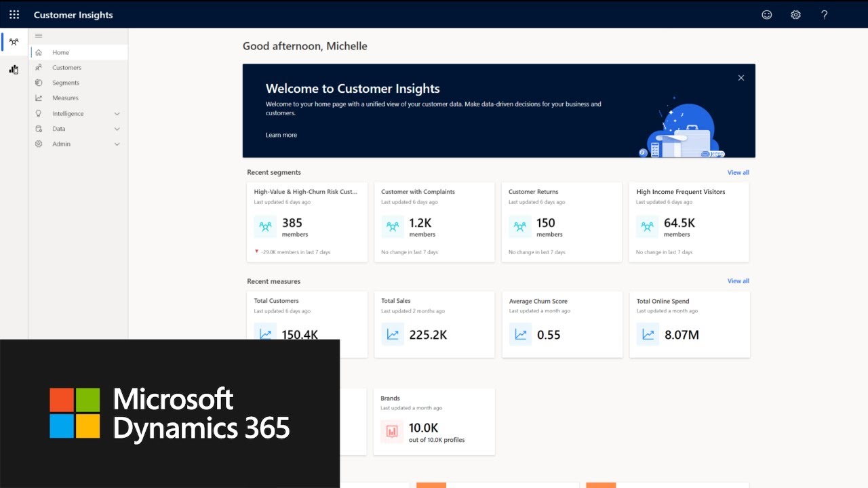Click members icon on Customer Returns card

tap(520, 227)
